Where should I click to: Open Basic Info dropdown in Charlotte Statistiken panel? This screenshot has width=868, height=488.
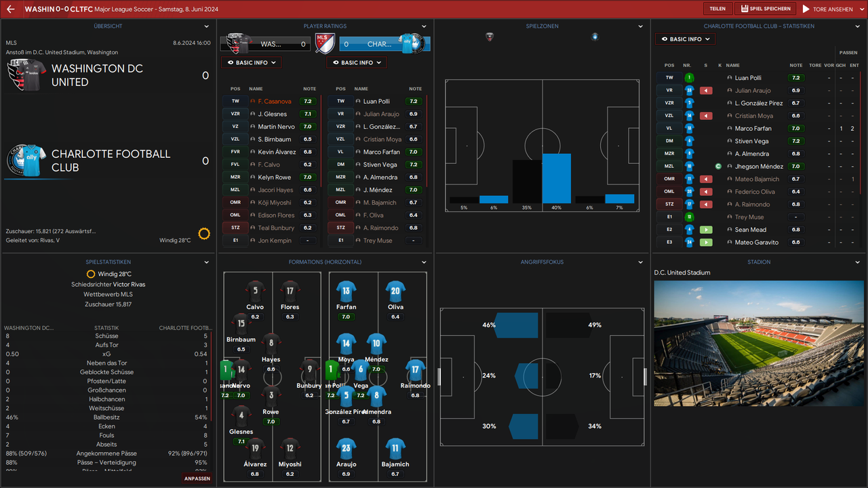tap(686, 39)
